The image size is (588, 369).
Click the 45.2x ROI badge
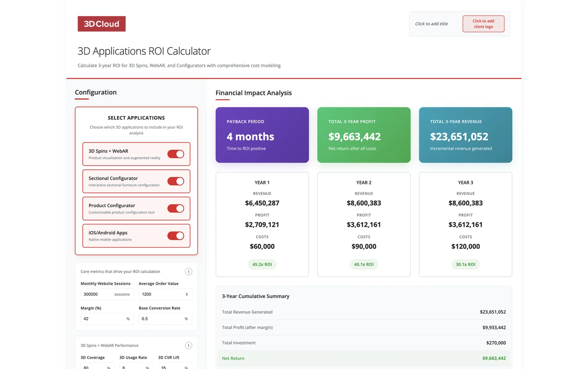coord(262,264)
